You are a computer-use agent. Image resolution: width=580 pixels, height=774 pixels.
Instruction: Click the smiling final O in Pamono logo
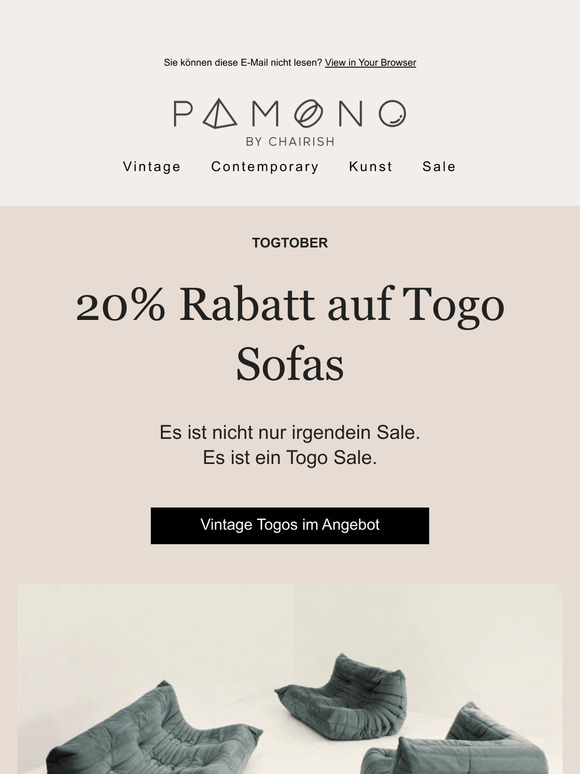[x=392, y=113]
